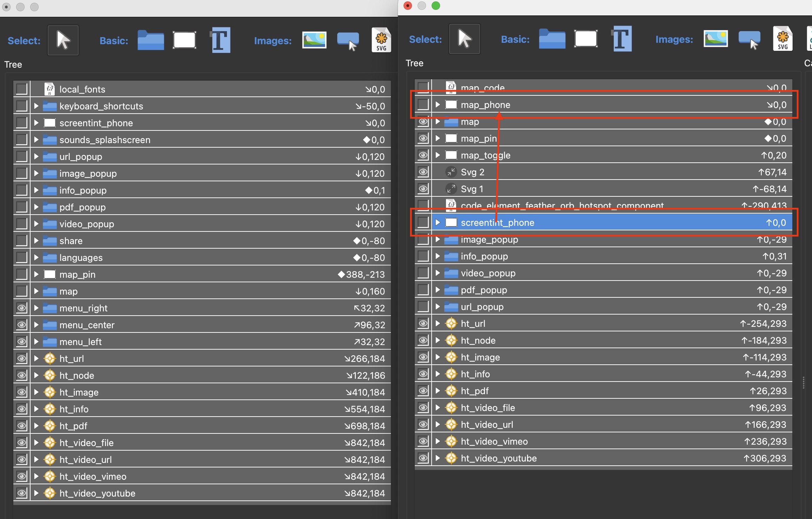Show url_popup in left tree via checkbox

click(22, 156)
